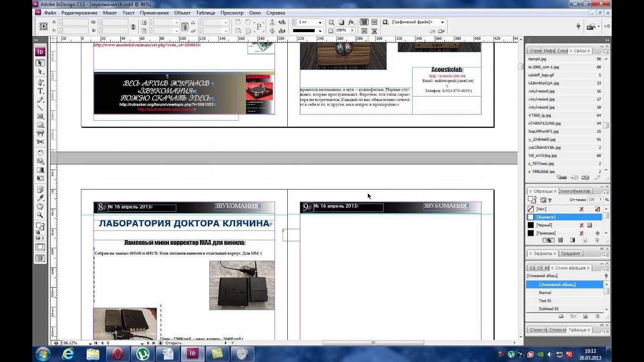This screenshot has width=644, height=362.
Task: Go to the first page arrow in status bar
Action: 96,343
